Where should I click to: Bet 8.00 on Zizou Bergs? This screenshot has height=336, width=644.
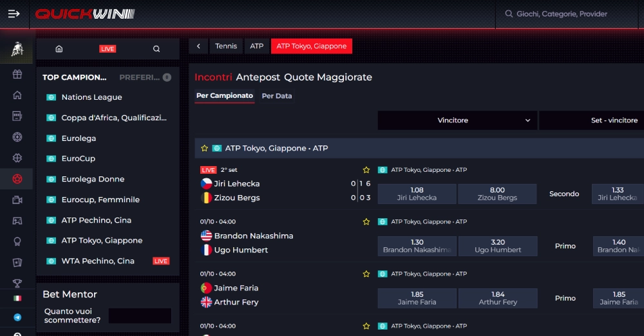[x=497, y=194]
